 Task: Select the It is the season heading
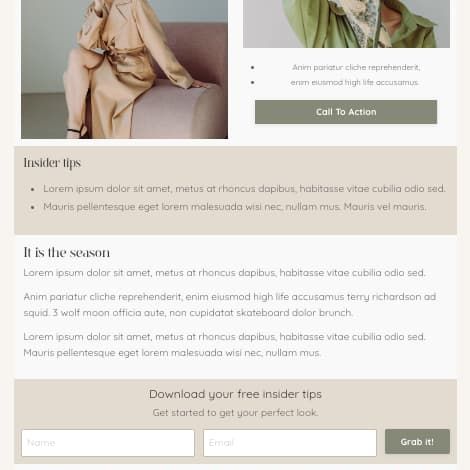coord(67,252)
